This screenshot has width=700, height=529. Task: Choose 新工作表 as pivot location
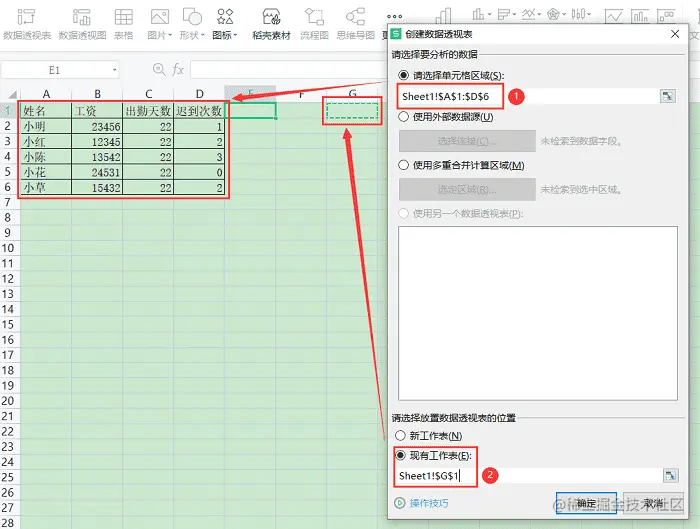click(x=400, y=435)
